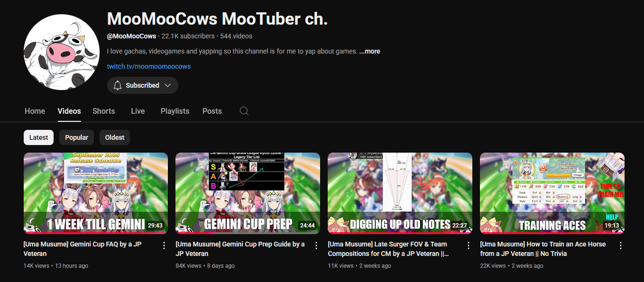Screen dimensions: 644x282
Task: Click the red progress bar under GEMINI CUP PREP
Action: (x=248, y=233)
